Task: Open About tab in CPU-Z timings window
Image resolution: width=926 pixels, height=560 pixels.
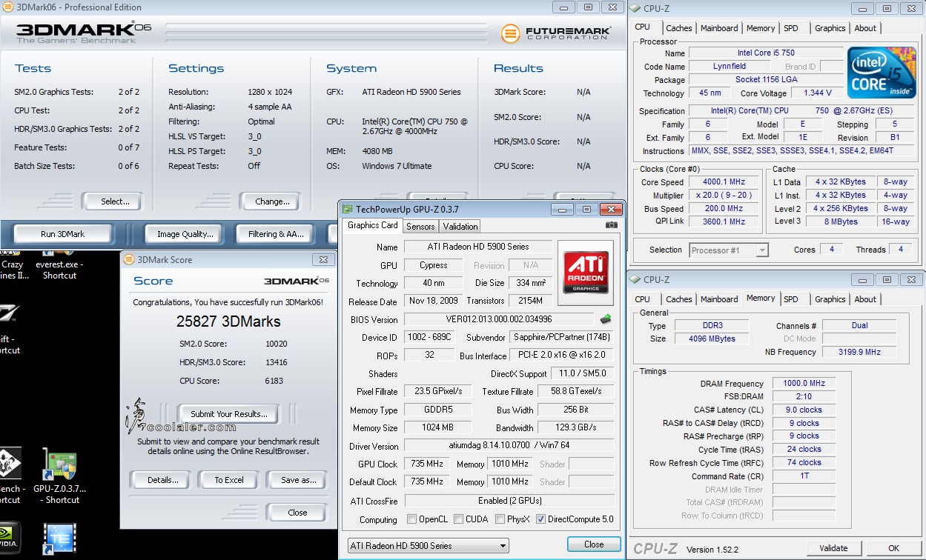Action: (865, 299)
